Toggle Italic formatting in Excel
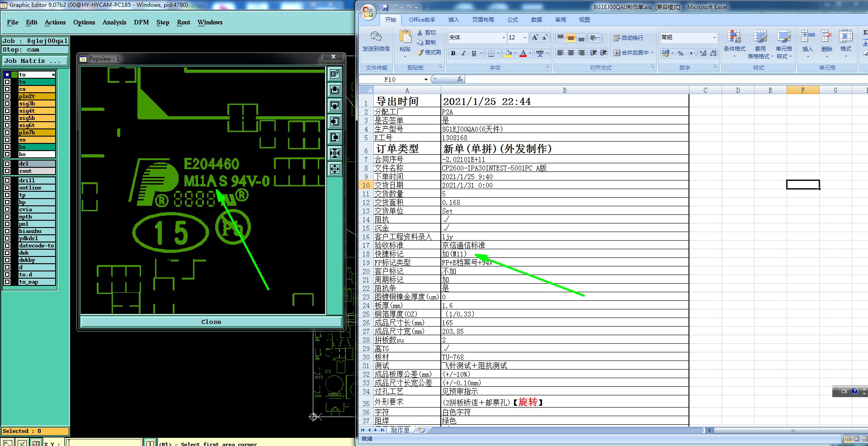Screen dimensions: 868x446 tap(463, 53)
